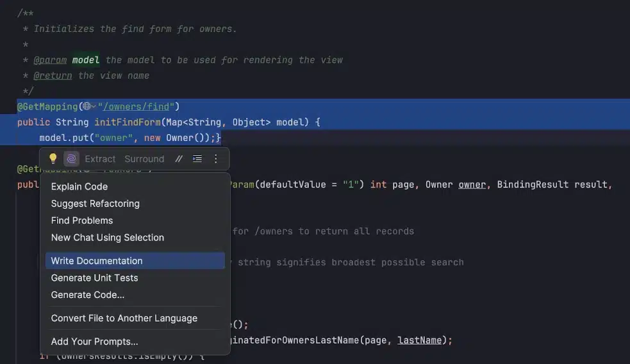Click the @return tag in Javadoc
The width and height of the screenshot is (630, 364).
[53, 76]
